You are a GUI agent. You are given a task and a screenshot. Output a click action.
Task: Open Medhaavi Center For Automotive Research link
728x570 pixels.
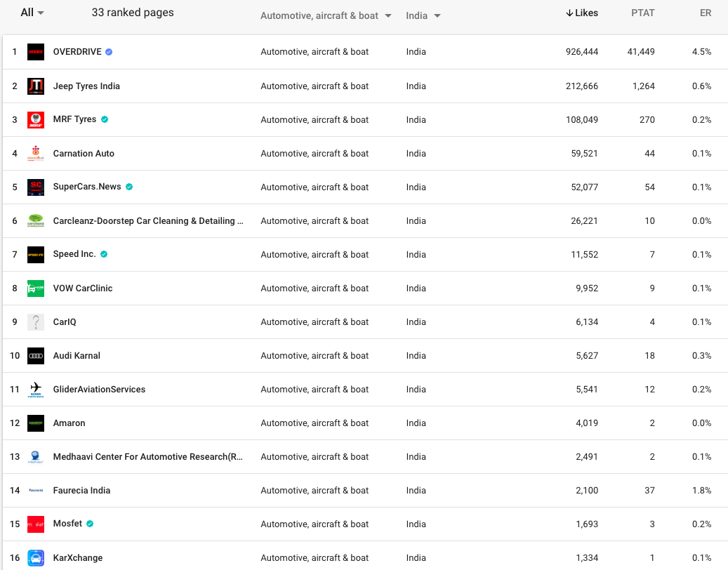point(147,457)
